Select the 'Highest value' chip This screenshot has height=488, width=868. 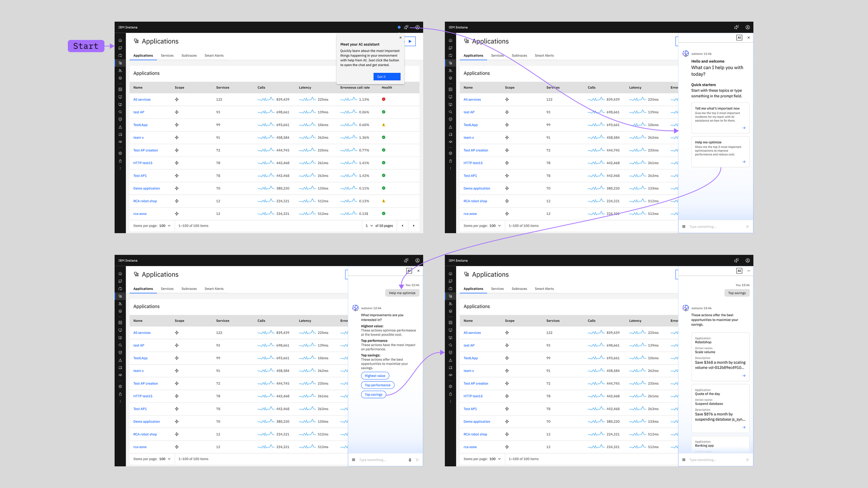(x=375, y=376)
